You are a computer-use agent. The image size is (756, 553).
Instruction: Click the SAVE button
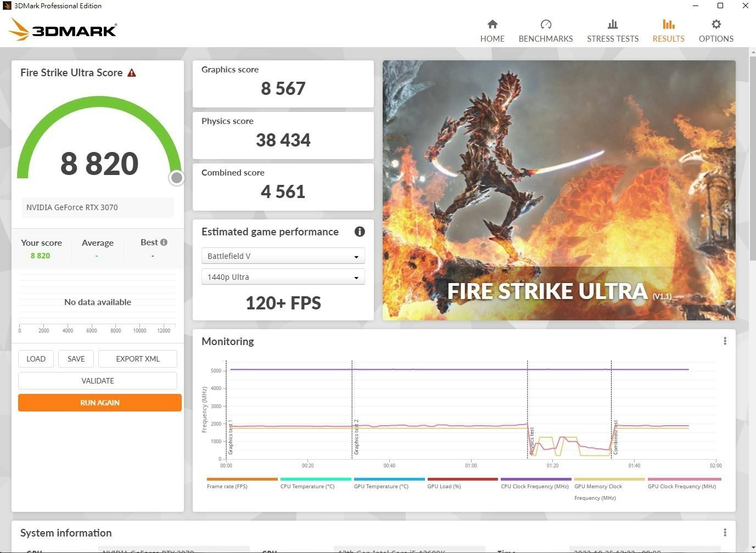pos(76,359)
